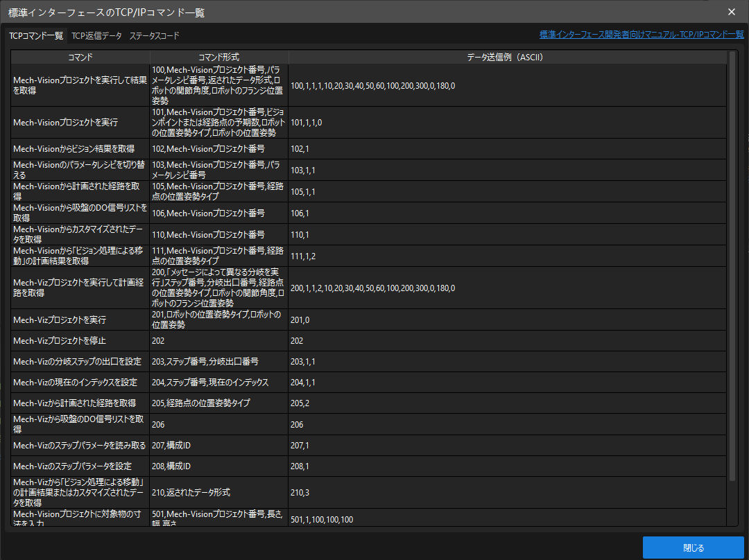The height and width of the screenshot is (560, 749).
Task: Close the dialog with the X icon
Action: coord(732,12)
